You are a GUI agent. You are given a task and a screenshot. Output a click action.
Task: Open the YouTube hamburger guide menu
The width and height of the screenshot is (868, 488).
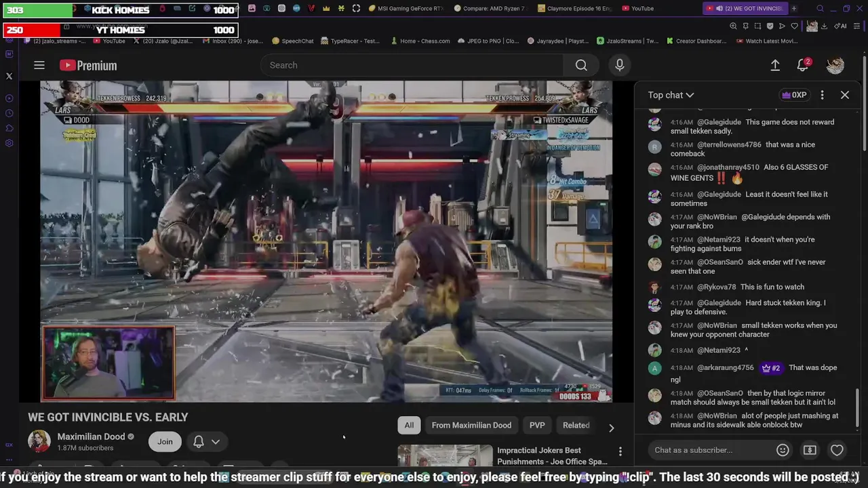(39, 65)
